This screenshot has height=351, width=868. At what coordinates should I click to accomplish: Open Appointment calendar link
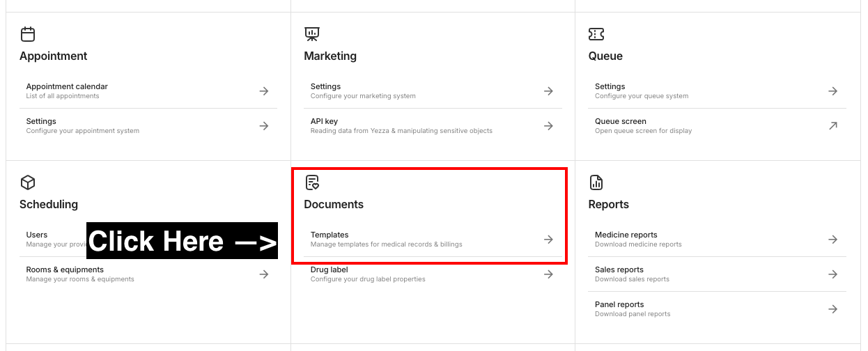coord(148,91)
